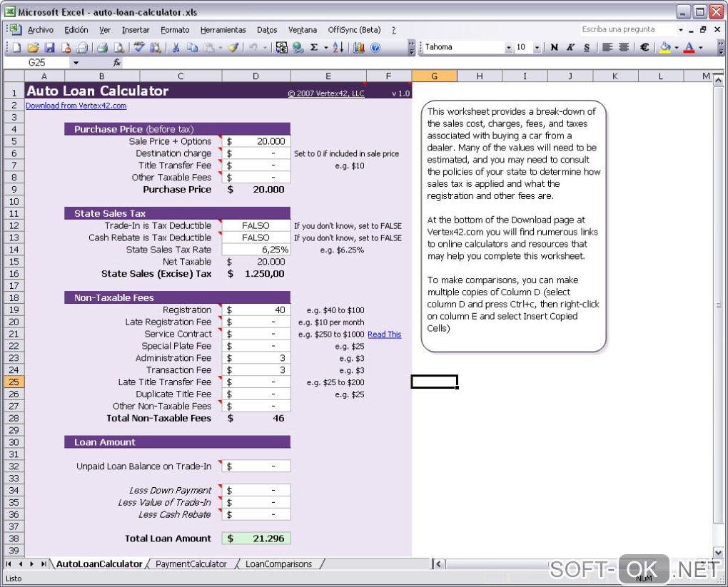
Task: Select column G header
Action: 434,76
